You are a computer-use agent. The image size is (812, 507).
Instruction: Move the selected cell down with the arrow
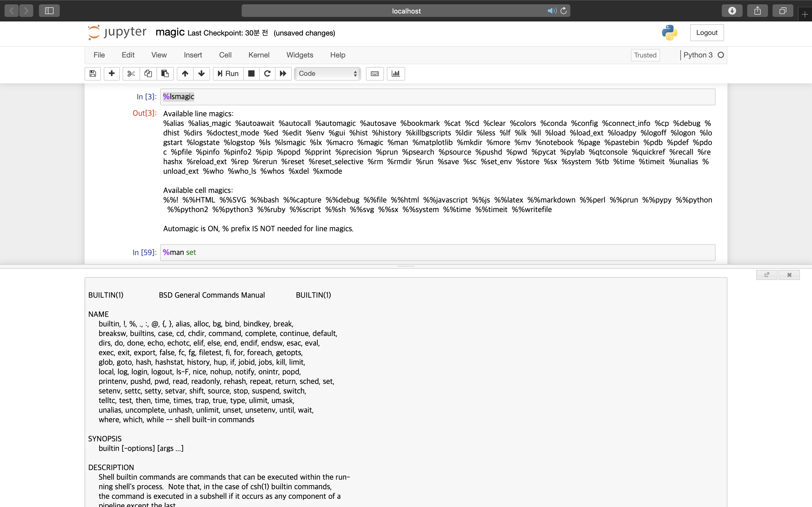(x=201, y=74)
